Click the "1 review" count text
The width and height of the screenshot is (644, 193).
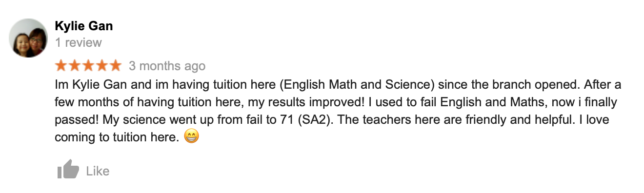point(79,42)
